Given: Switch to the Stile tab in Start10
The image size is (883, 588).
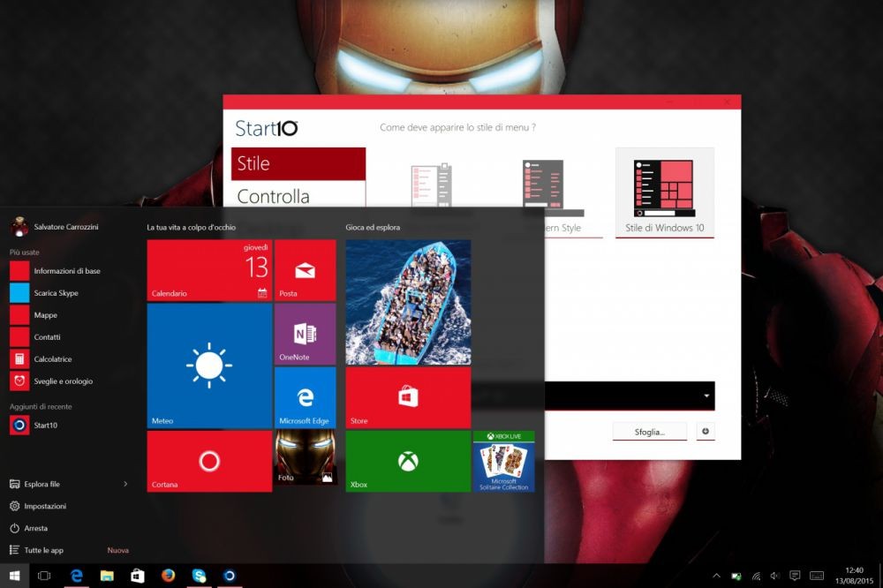Looking at the screenshot, I should pos(298,163).
